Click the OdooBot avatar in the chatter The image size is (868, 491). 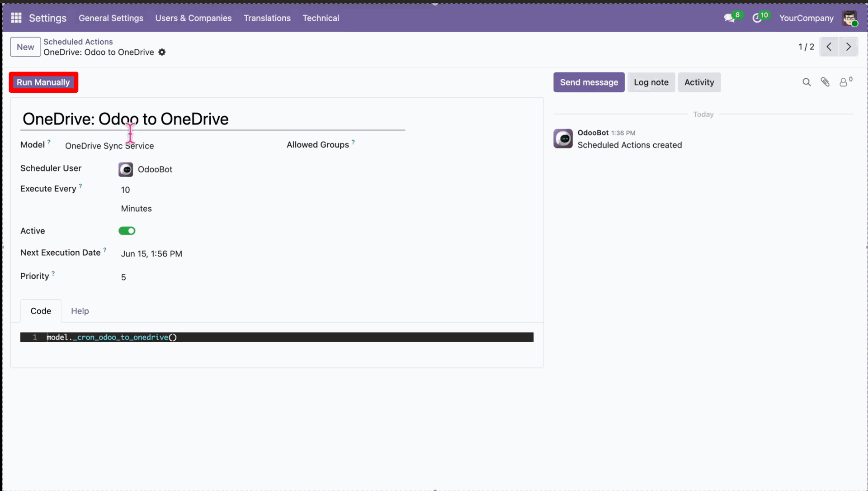point(563,138)
